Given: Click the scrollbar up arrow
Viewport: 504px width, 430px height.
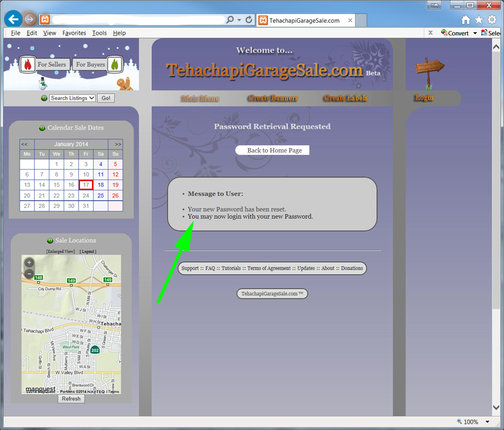Looking at the screenshot, I should (x=496, y=47).
